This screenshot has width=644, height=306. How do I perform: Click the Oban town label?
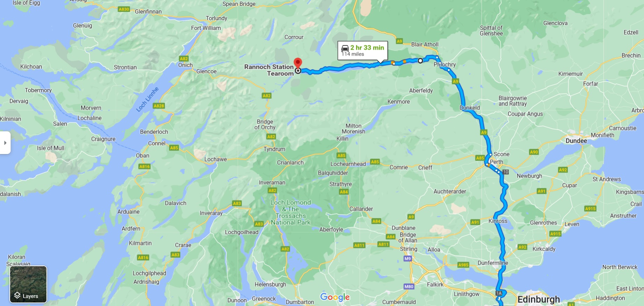pos(142,155)
